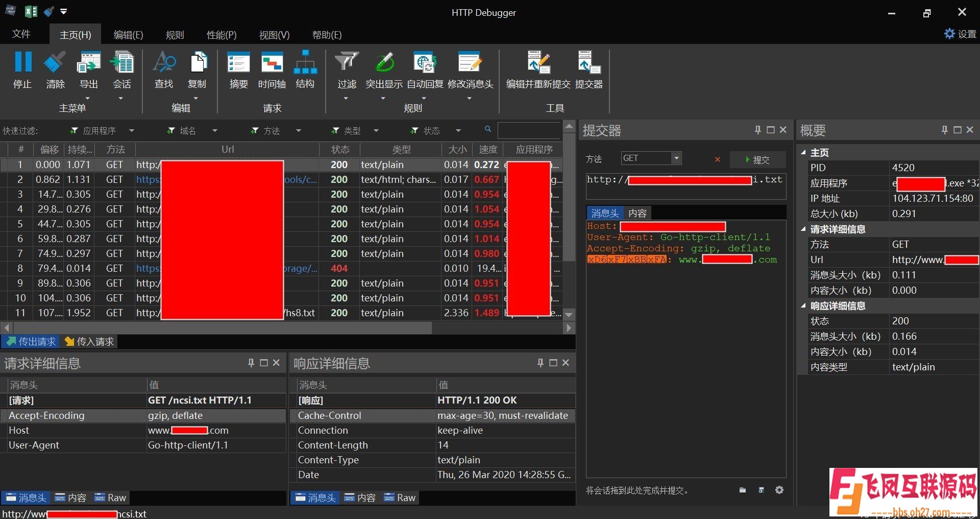Click the IP 地址 value 104.123.71.154:80
Viewport: 980px width, 519px height.
pyautogui.click(x=933, y=198)
